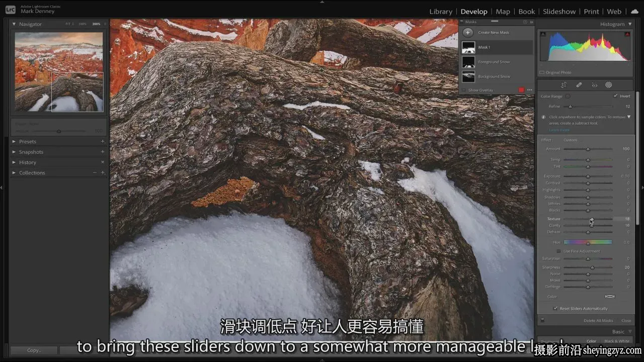This screenshot has height=362, width=644.
Task: Click the Learn more link
Action: [559, 130]
